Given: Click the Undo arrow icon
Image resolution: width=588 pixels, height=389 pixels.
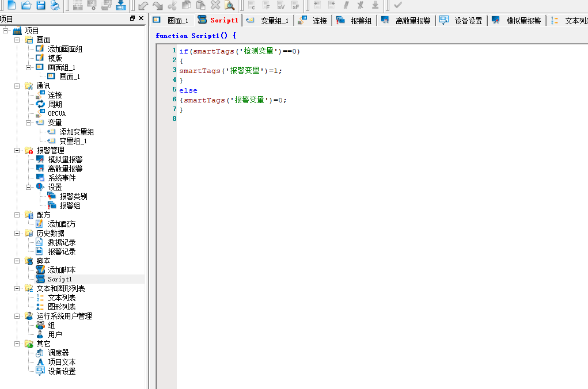Looking at the screenshot, I should pos(143,5).
